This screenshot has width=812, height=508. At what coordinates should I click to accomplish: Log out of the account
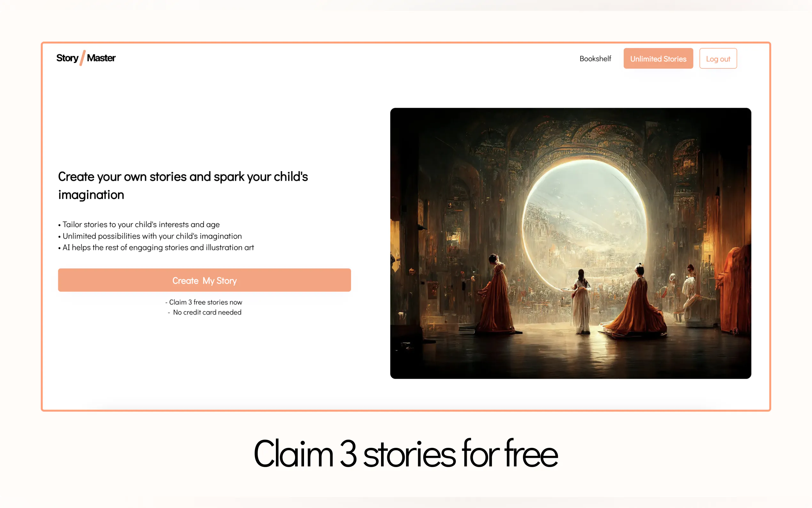tap(718, 59)
